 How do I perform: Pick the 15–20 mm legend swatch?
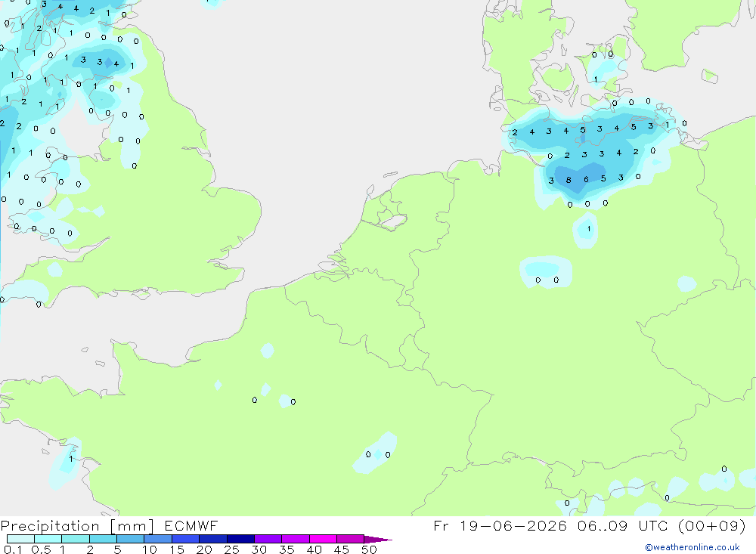(186, 539)
